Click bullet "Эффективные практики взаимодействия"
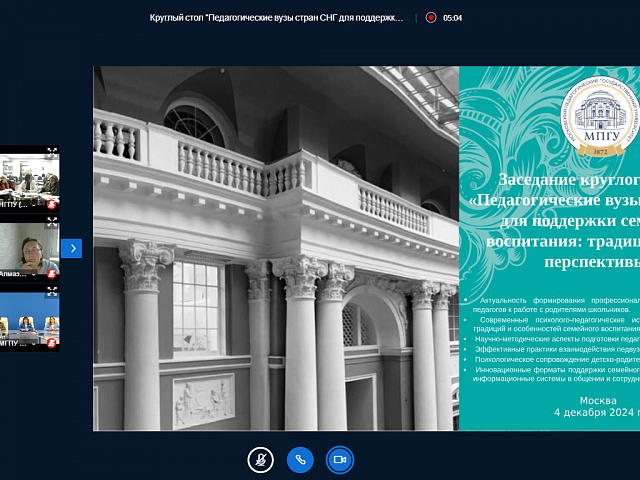The width and height of the screenshot is (640, 480). 557,349
